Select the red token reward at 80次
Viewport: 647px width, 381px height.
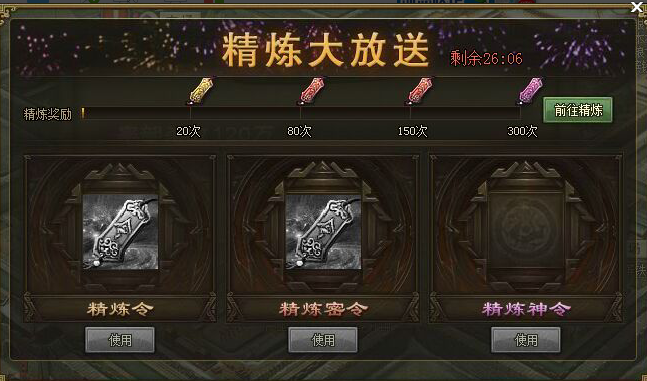pyautogui.click(x=312, y=90)
